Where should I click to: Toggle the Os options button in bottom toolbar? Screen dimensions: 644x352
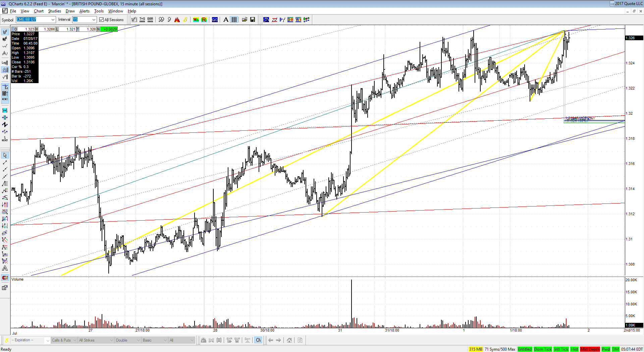tap(258, 340)
